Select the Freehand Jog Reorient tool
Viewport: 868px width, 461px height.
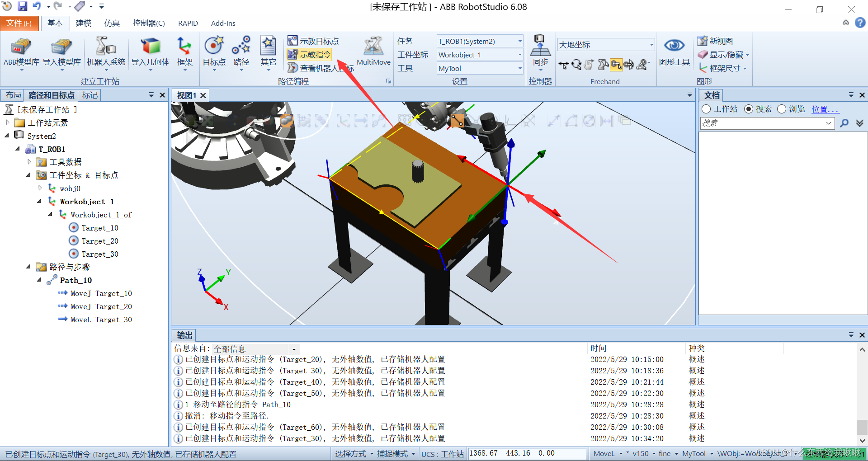(629, 65)
